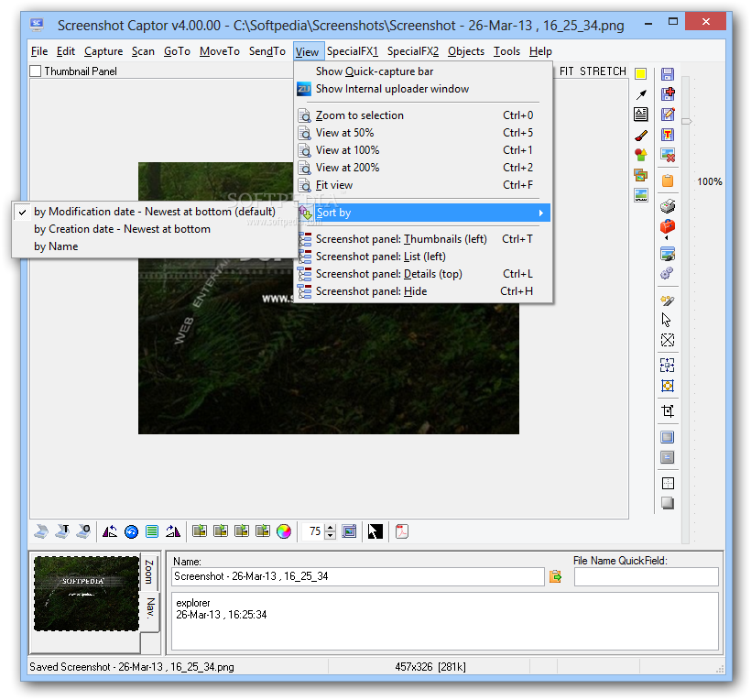The image size is (751, 700).
Task: Move the vertical zoom slider handle
Action: coord(686,122)
